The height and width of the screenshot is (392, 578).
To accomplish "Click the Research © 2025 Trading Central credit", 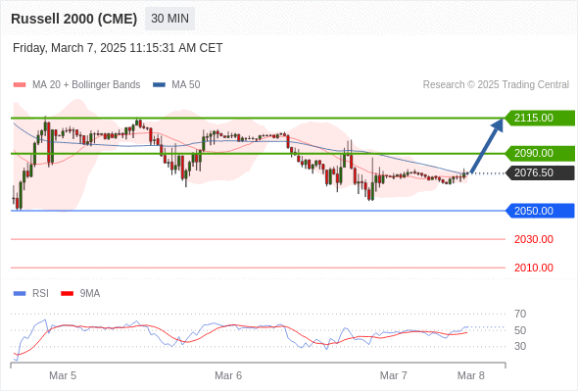I will (x=496, y=85).
